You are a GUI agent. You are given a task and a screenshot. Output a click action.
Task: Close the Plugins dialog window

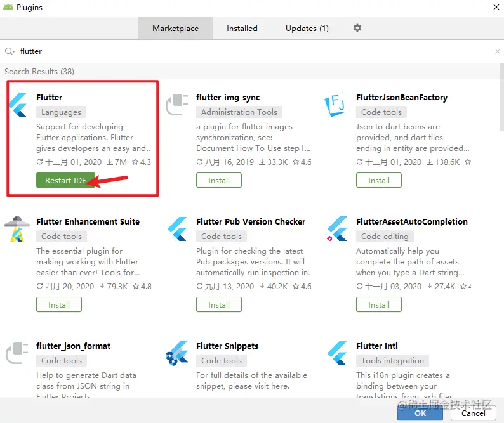pyautogui.click(x=496, y=7)
